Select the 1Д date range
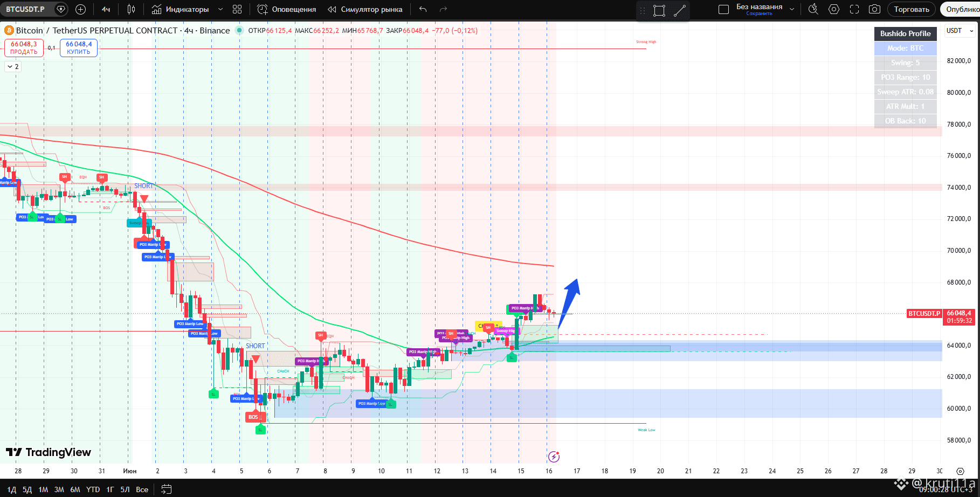The width and height of the screenshot is (980, 497). pyautogui.click(x=11, y=489)
